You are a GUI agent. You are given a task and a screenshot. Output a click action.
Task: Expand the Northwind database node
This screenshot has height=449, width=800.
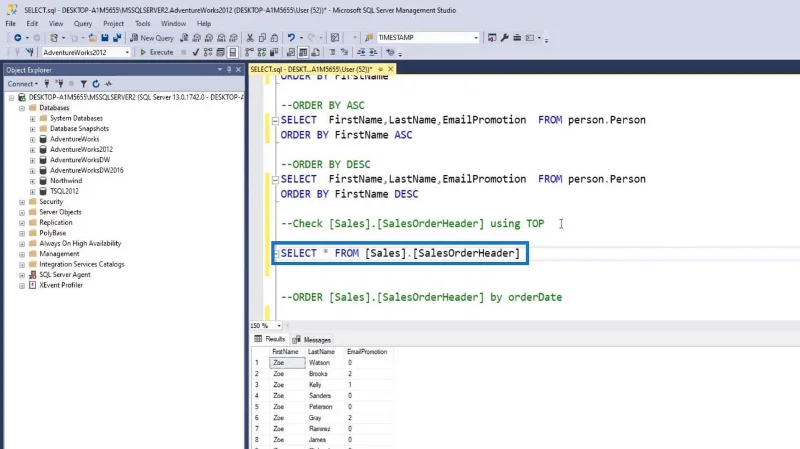[x=33, y=181]
